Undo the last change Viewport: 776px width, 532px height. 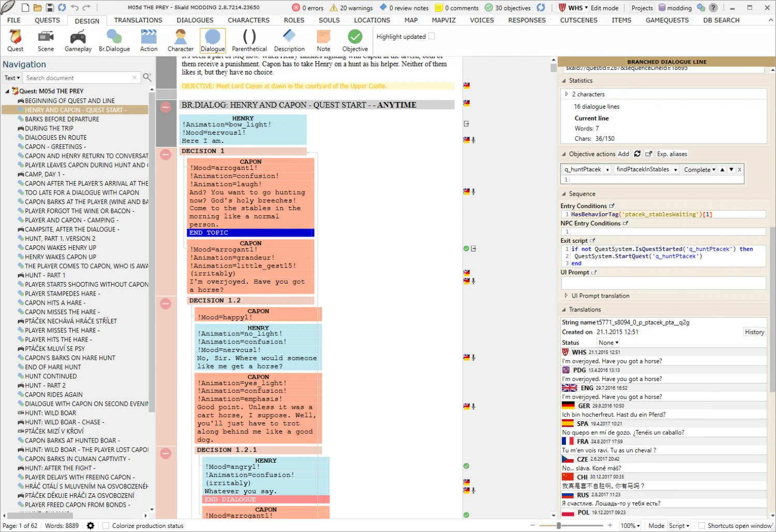click(74, 8)
